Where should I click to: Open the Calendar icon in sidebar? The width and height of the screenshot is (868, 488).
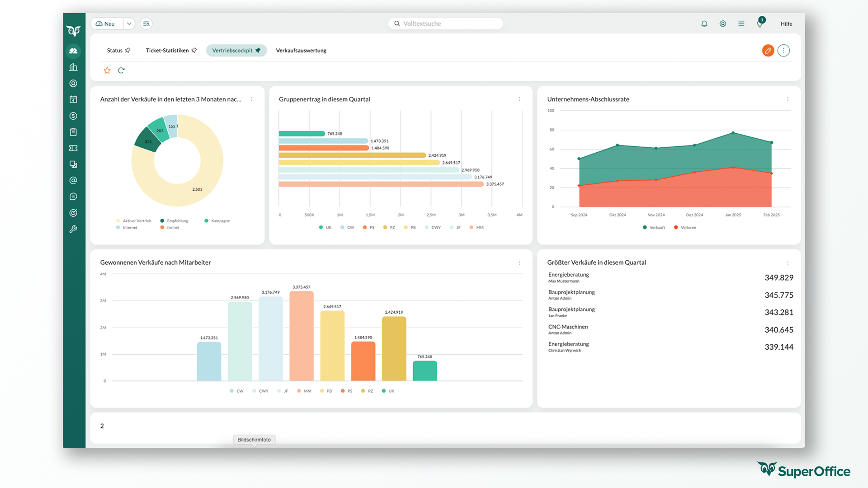pos(73,99)
